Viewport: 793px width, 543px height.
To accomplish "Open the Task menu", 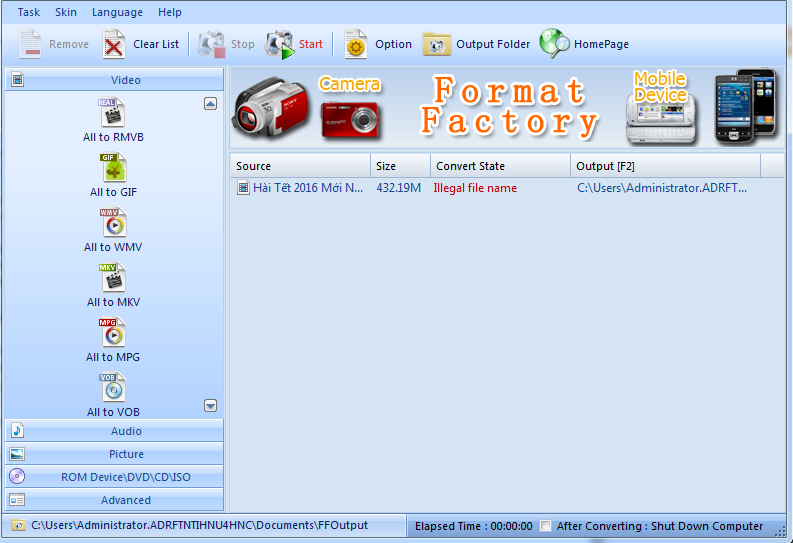I will click(x=28, y=12).
